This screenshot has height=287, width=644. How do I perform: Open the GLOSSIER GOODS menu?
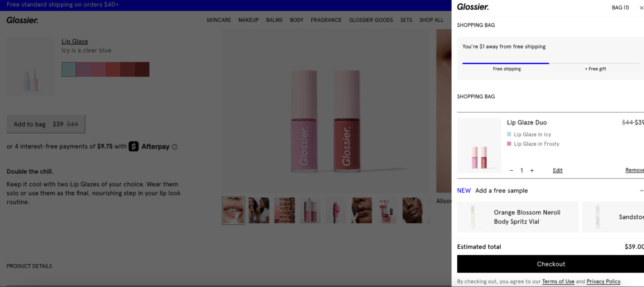[371, 20]
